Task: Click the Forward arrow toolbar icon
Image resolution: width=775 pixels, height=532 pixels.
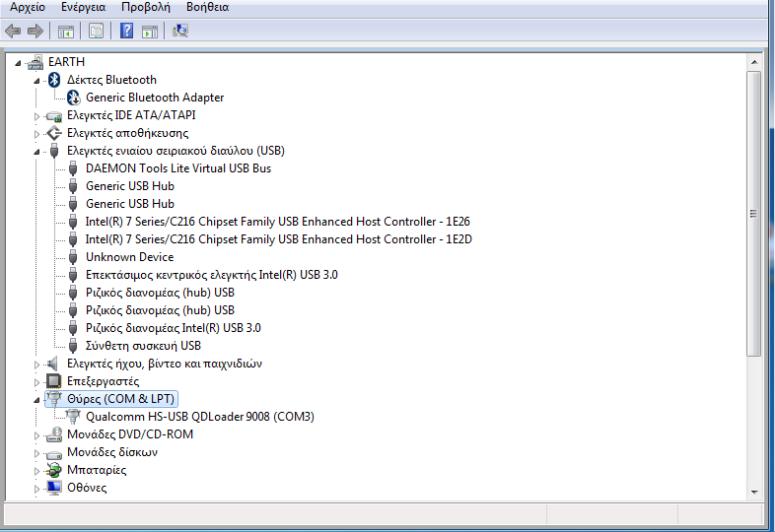Action: tap(35, 31)
